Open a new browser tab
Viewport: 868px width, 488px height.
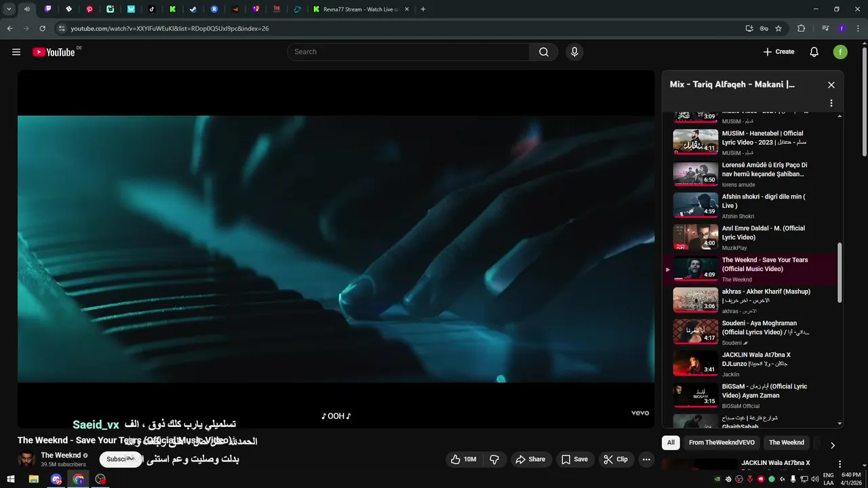pos(423,9)
